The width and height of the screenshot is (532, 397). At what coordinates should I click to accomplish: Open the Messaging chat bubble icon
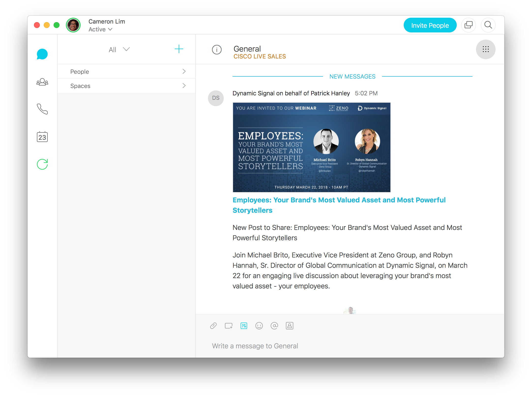click(x=42, y=54)
